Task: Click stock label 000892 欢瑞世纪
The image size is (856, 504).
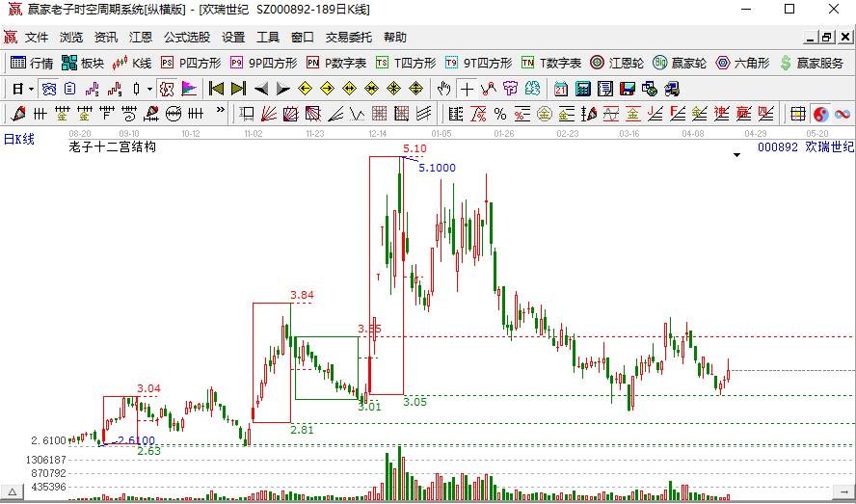Action: click(x=806, y=146)
